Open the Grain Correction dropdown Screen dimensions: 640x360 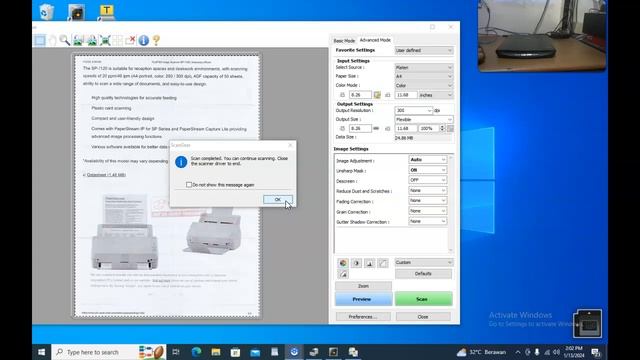click(x=428, y=211)
